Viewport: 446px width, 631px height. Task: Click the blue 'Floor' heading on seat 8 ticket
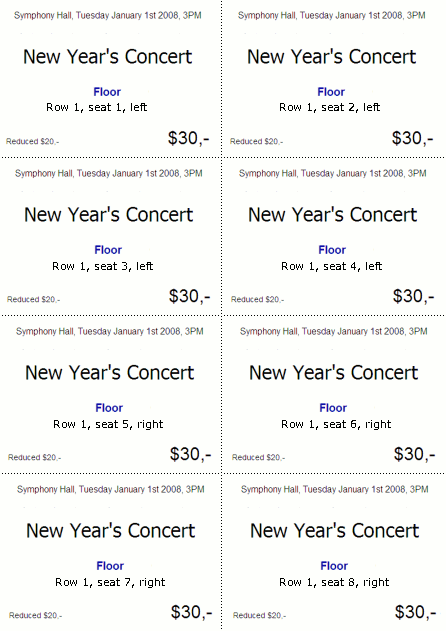(334, 566)
